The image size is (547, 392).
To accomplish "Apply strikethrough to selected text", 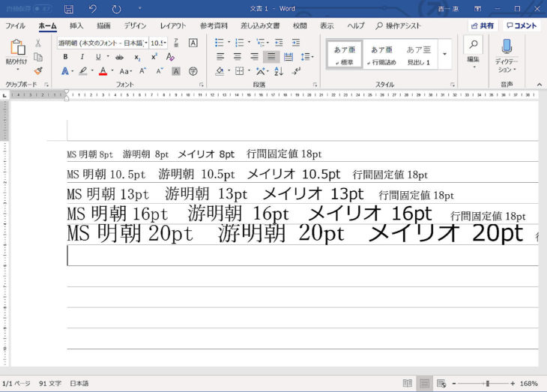I will click(x=119, y=57).
